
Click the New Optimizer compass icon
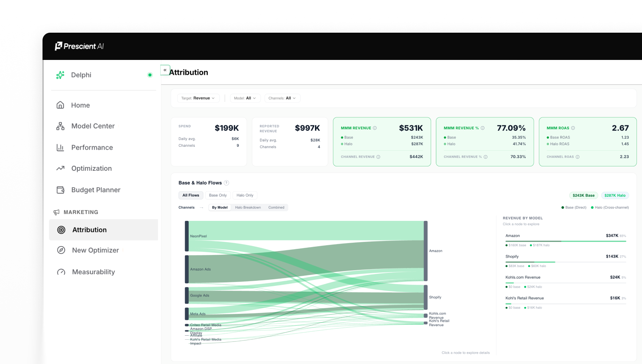coord(61,250)
